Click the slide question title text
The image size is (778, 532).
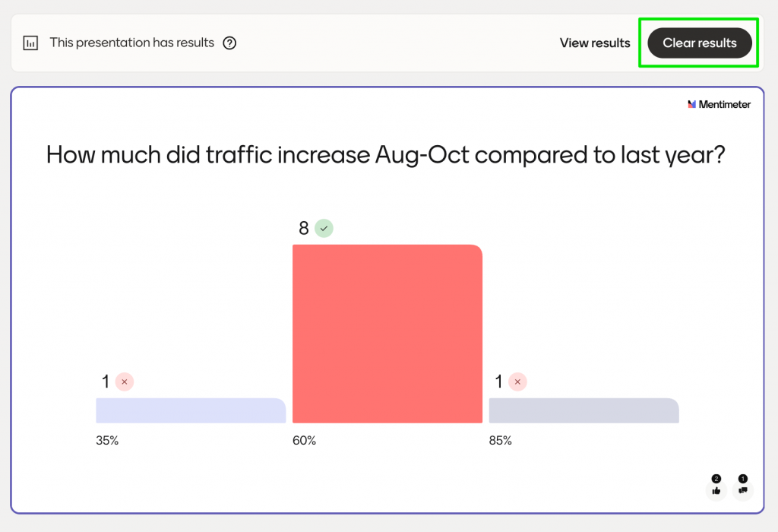click(386, 155)
